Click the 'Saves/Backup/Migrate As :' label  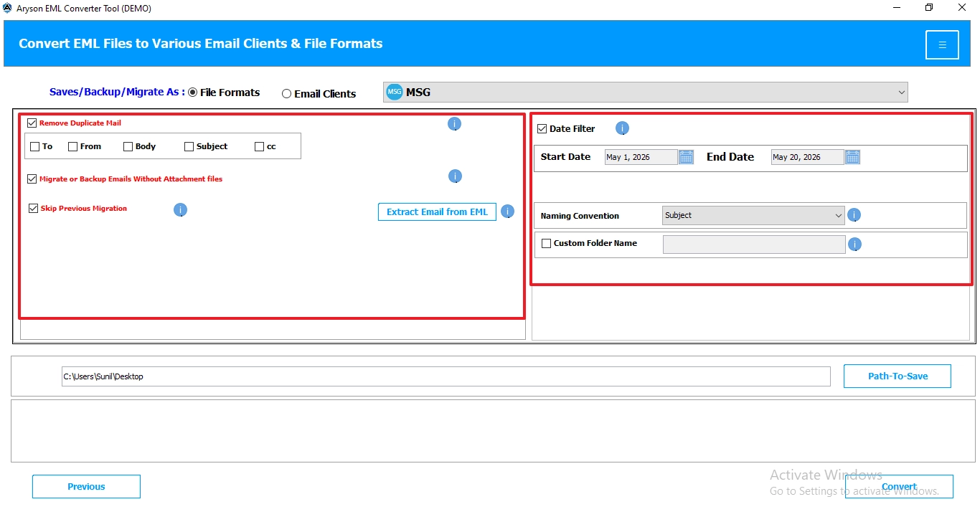[117, 92]
